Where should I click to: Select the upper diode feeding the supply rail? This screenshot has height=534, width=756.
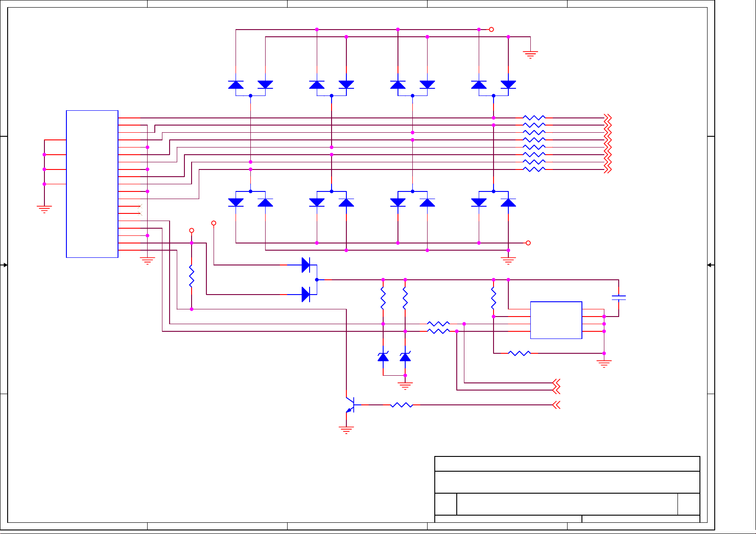tap(306, 265)
